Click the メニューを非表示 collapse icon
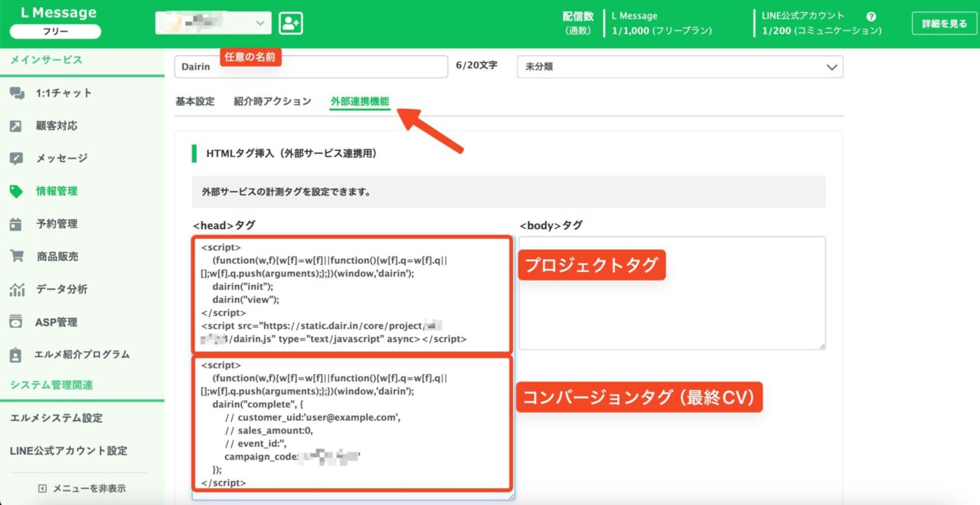This screenshot has height=505, width=980. 42,488
